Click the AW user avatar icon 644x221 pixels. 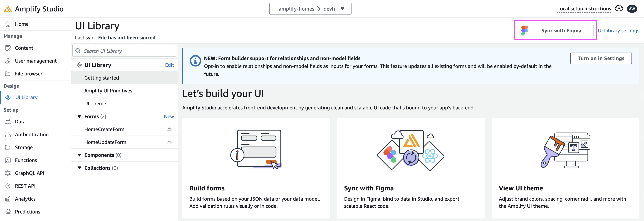click(632, 9)
